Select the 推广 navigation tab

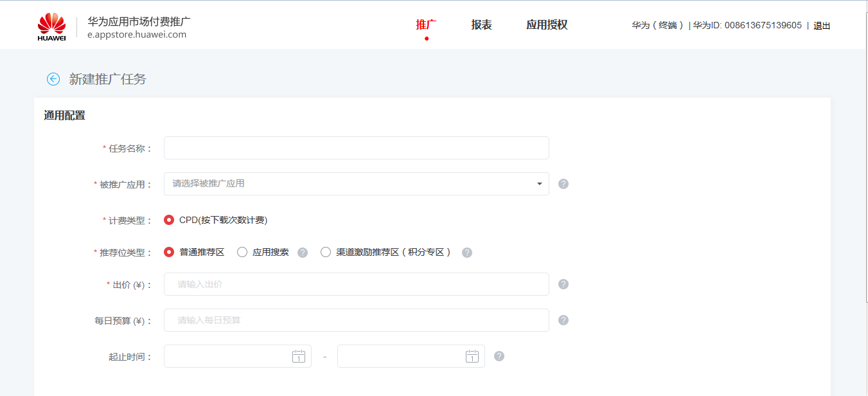[426, 24]
